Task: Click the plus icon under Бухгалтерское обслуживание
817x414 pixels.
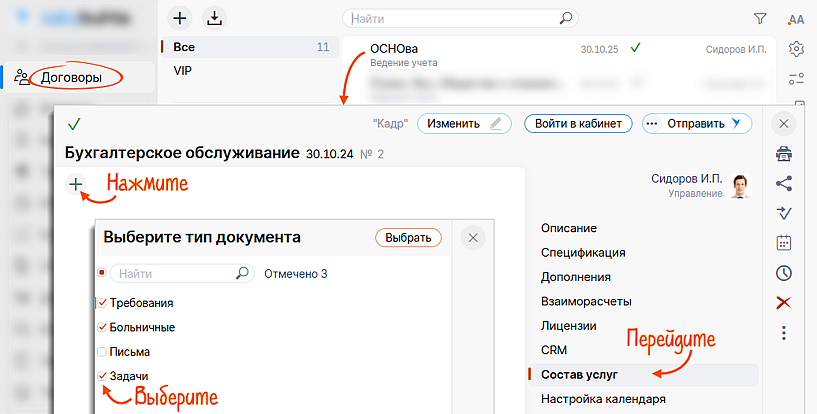Action: (x=75, y=183)
